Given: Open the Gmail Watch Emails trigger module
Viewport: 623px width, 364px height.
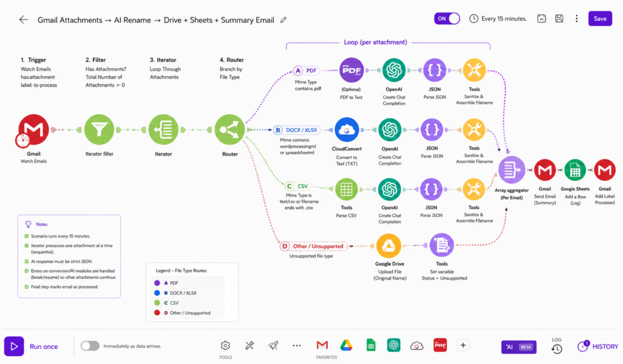Looking at the screenshot, I should 34,129.
